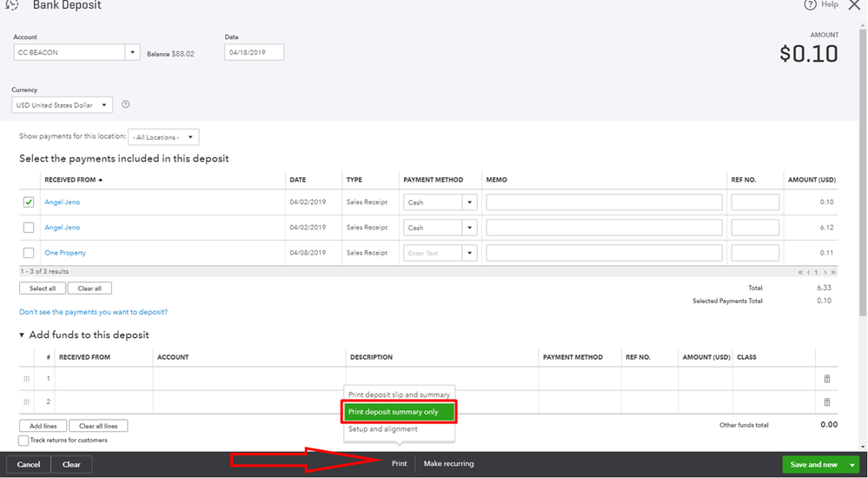Click the Save and new button
Image resolution: width=868 pixels, height=478 pixels.
pyautogui.click(x=814, y=465)
